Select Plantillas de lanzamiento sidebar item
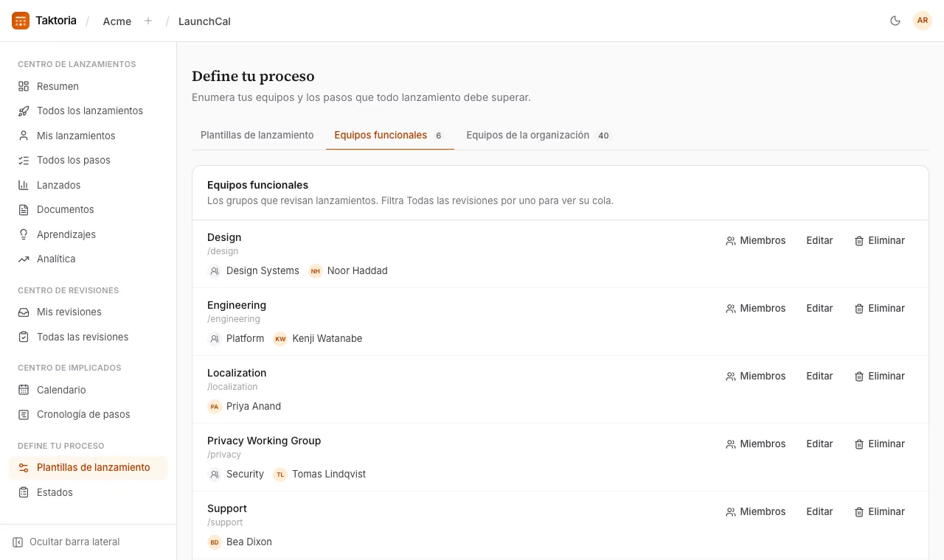The width and height of the screenshot is (944, 560). 88,467
